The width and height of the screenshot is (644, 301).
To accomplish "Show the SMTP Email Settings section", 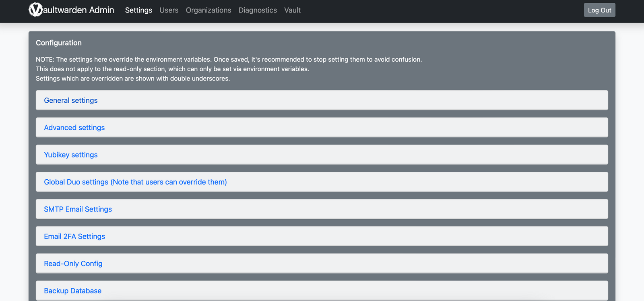I will coord(78,209).
